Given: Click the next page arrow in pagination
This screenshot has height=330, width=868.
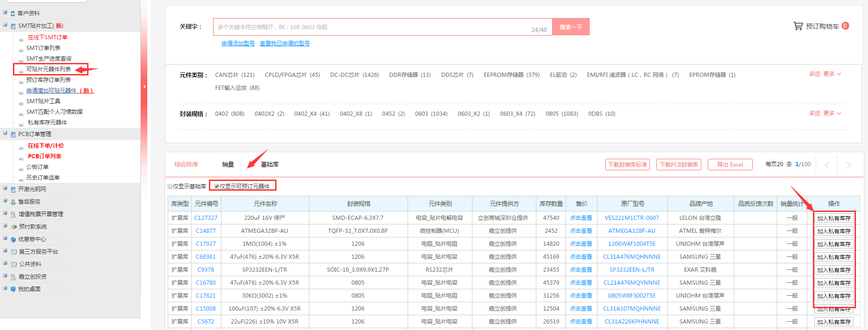Looking at the screenshot, I should coord(848,165).
